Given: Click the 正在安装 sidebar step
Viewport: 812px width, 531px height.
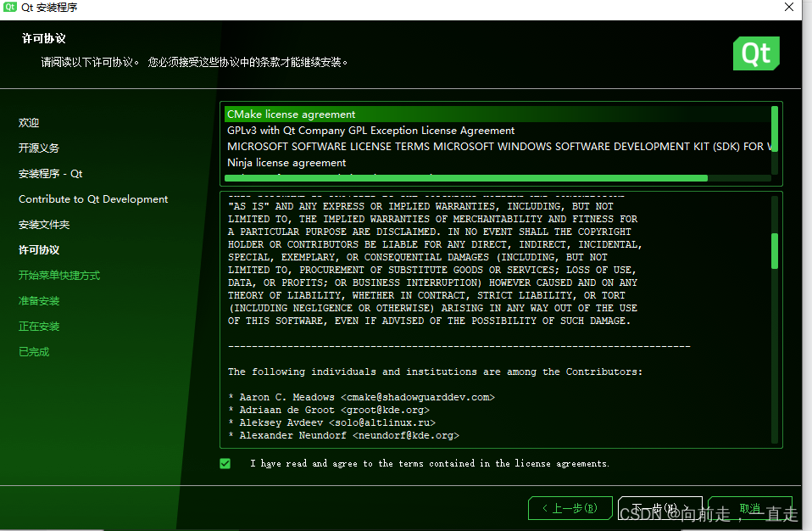Looking at the screenshot, I should [x=39, y=327].
